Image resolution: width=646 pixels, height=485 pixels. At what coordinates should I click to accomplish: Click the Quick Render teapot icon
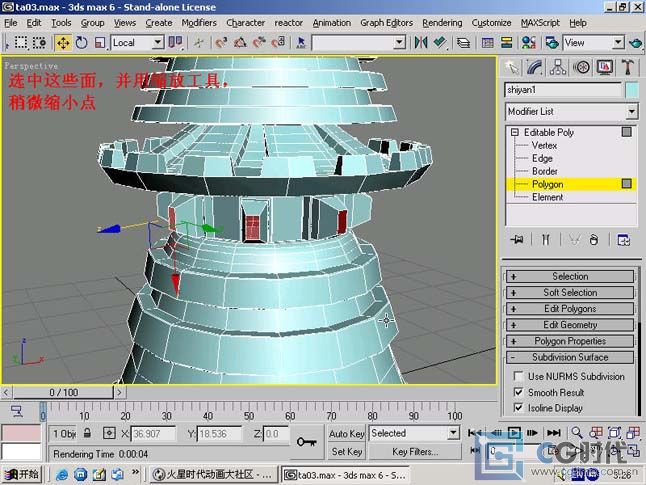tap(635, 42)
